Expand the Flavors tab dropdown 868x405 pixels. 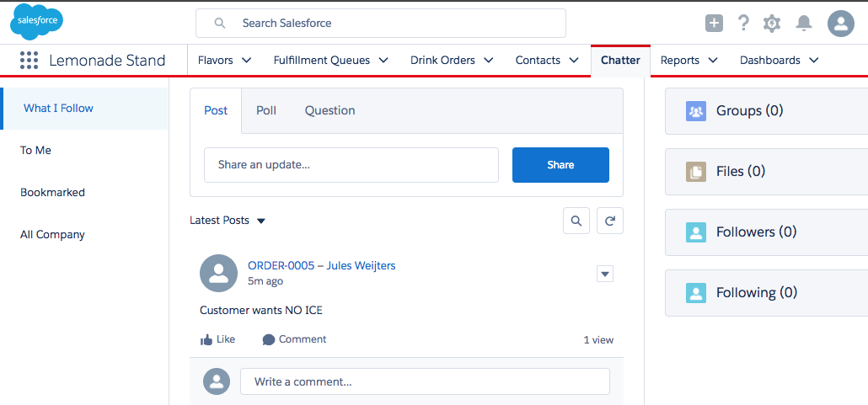pos(247,61)
